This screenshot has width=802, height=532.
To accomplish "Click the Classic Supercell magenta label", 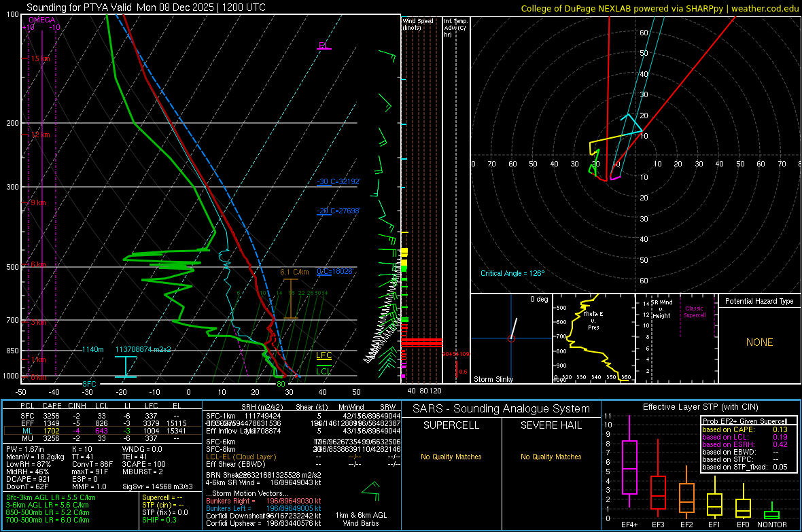I will 695,312.
